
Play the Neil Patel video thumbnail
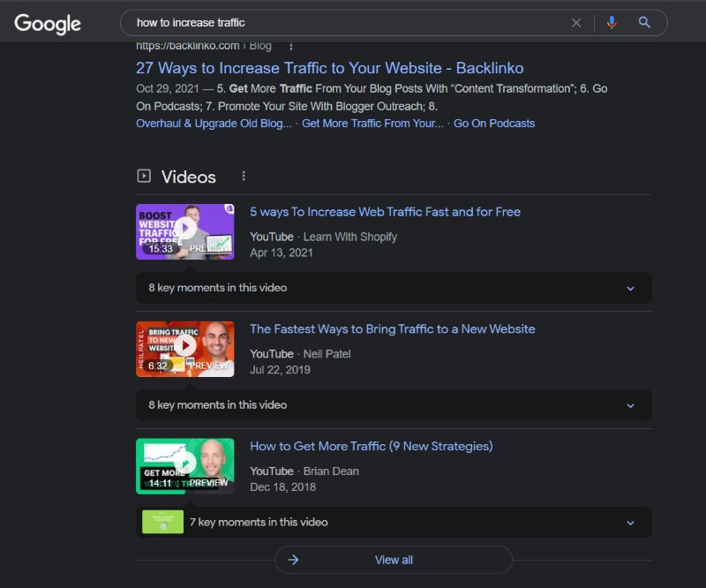point(185,349)
